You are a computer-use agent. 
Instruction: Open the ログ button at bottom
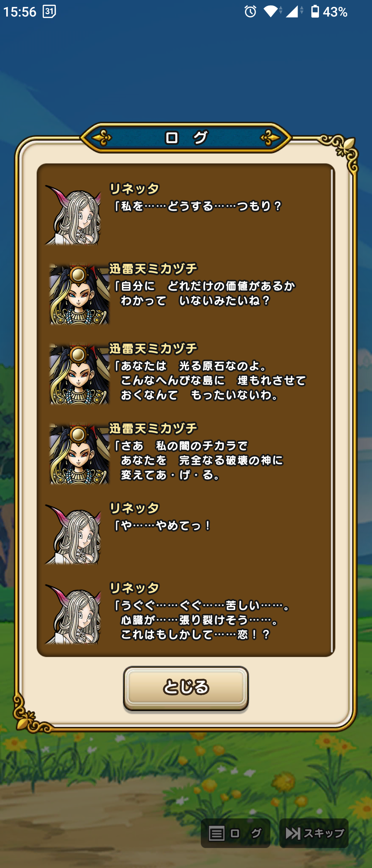[x=236, y=833]
